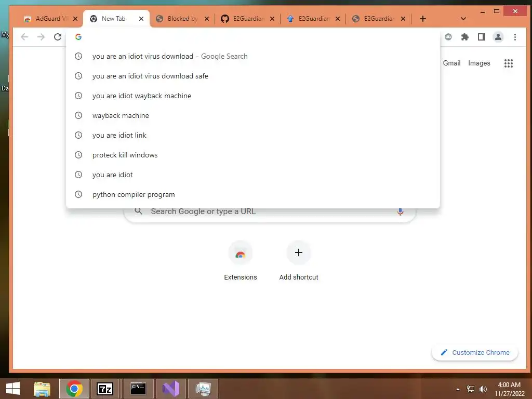Image resolution: width=532 pixels, height=399 pixels.
Task: Switch to the GitHub E2Guardian tab
Action: click(248, 19)
